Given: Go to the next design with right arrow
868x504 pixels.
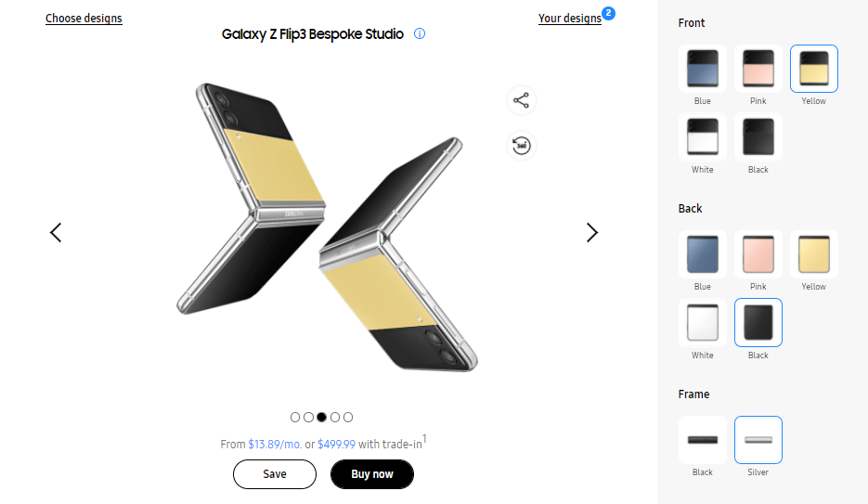Looking at the screenshot, I should 592,232.
